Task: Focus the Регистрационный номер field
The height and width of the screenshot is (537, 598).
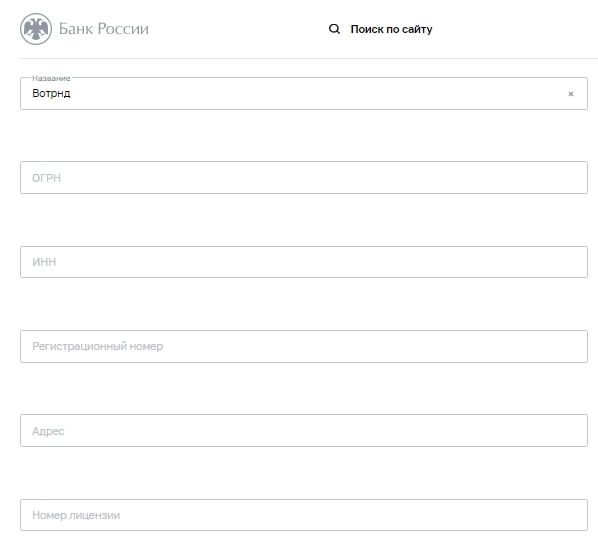Action: point(304,346)
